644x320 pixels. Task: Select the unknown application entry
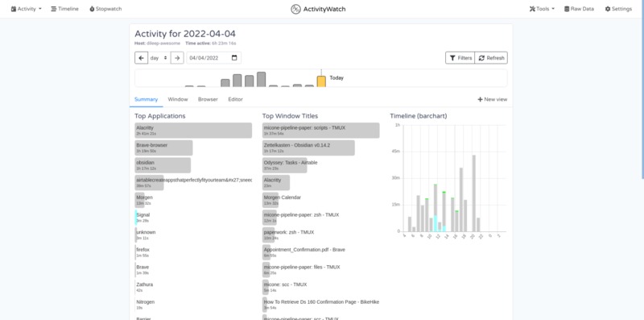click(146, 235)
